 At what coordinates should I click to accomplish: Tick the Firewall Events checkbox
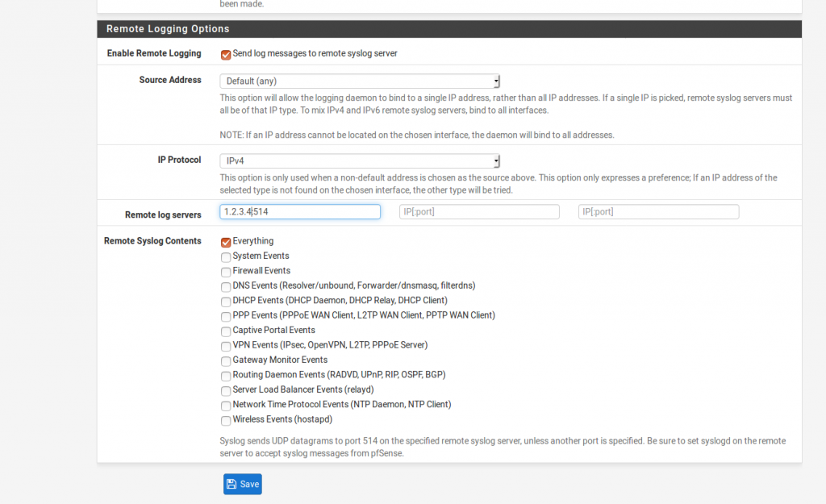tap(226, 272)
